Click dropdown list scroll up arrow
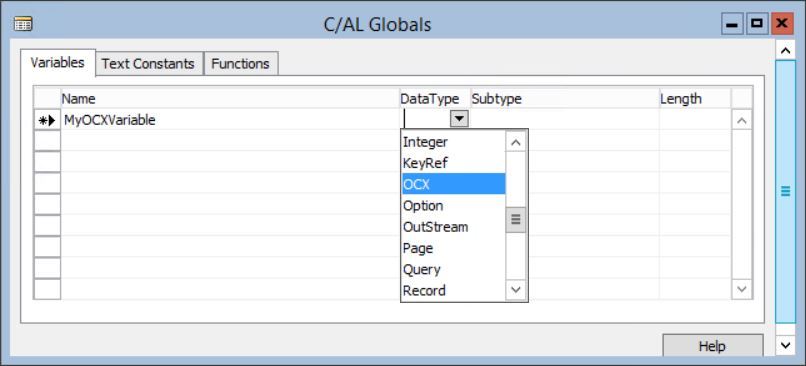The image size is (806, 366). click(x=516, y=142)
